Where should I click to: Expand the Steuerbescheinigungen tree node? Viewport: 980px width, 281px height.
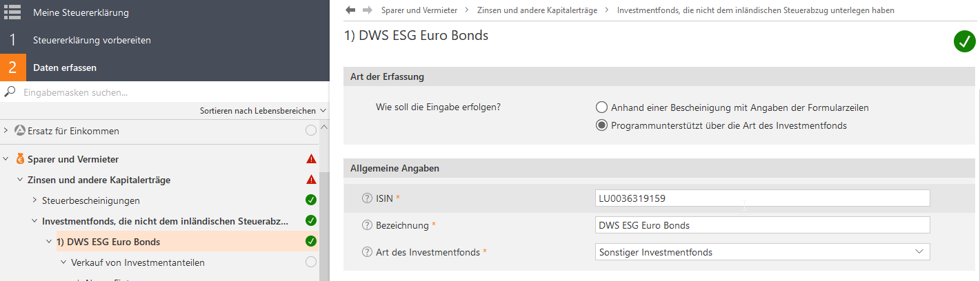[x=35, y=200]
